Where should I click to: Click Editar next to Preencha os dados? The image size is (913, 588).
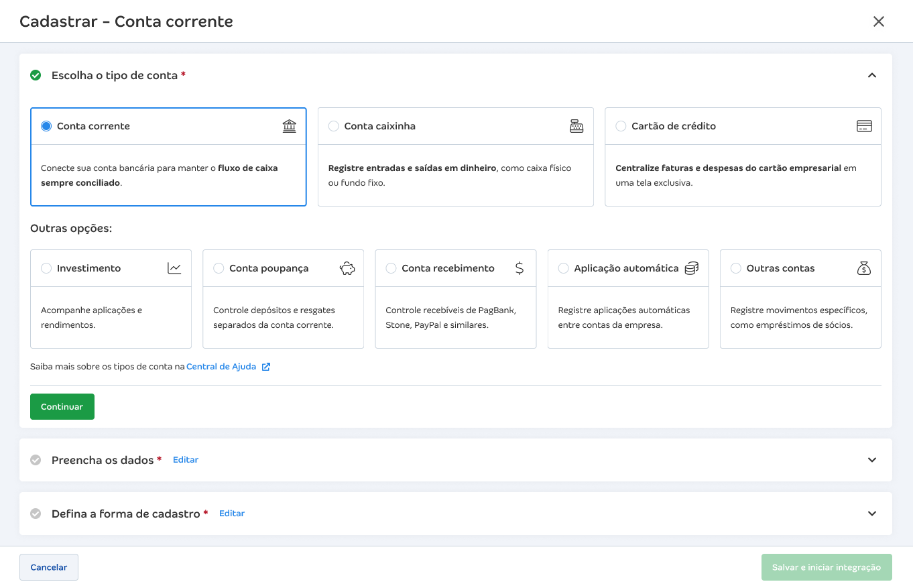pyautogui.click(x=186, y=460)
